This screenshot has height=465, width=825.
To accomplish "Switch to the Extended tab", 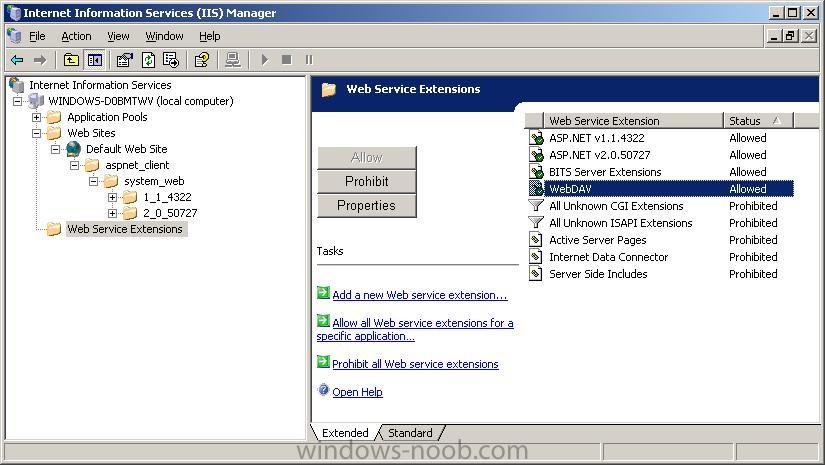I will (x=345, y=433).
